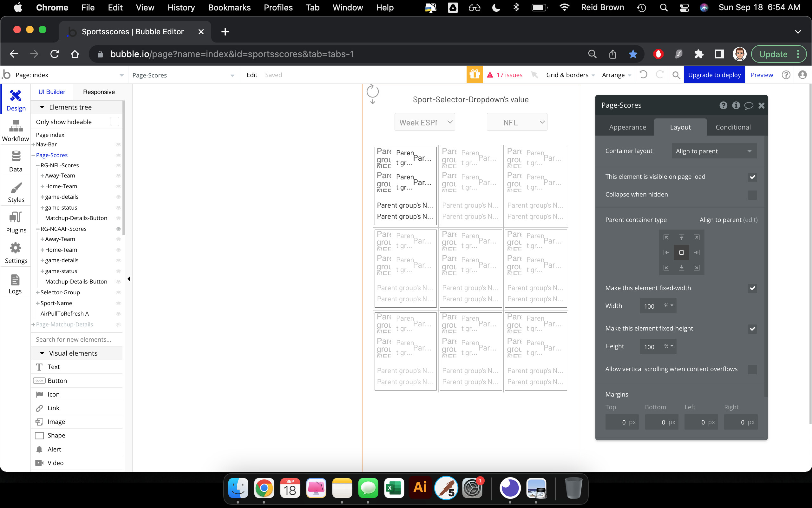Click the Width value input
The width and height of the screenshot is (812, 508).
pyautogui.click(x=650, y=306)
